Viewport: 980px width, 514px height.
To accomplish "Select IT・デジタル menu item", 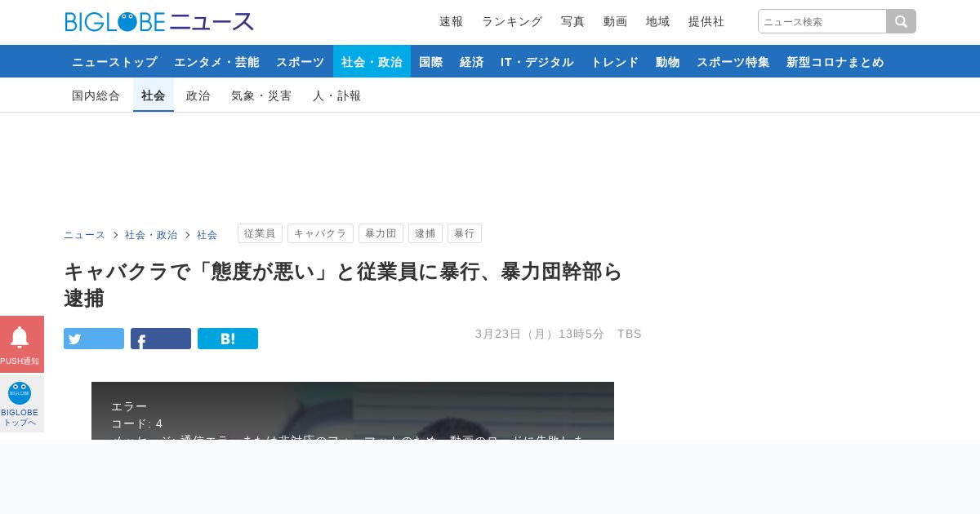I will (x=537, y=61).
